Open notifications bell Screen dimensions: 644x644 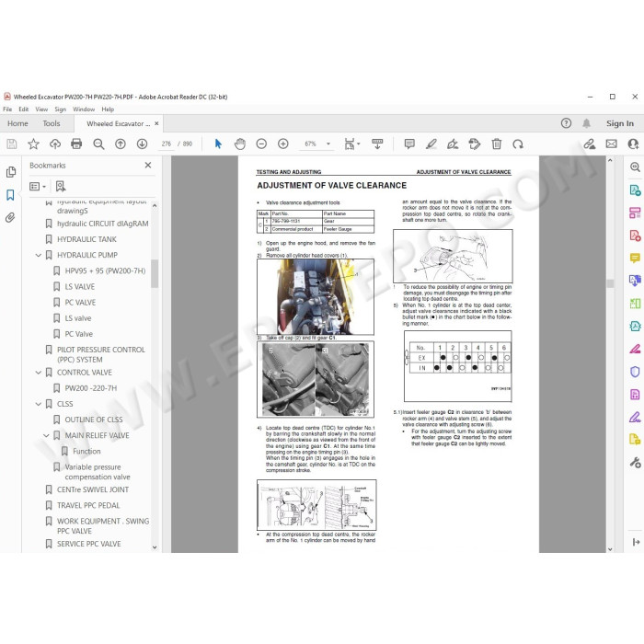587,123
